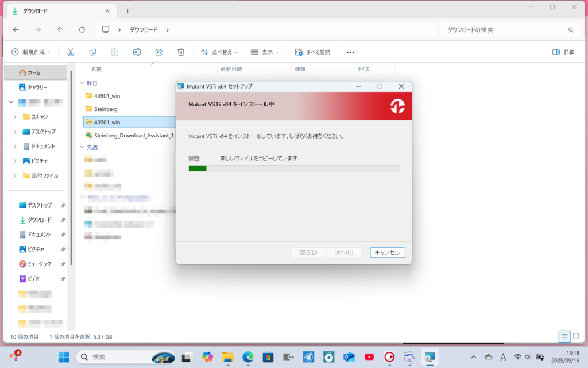The width and height of the screenshot is (588, 368).
Task: Click the Up arrow navigation icon
Action: (x=60, y=30)
